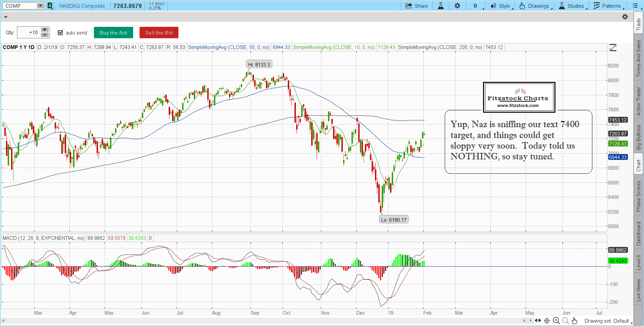Open the COMP symbol dropdown arrow

pyautogui.click(x=40, y=6)
